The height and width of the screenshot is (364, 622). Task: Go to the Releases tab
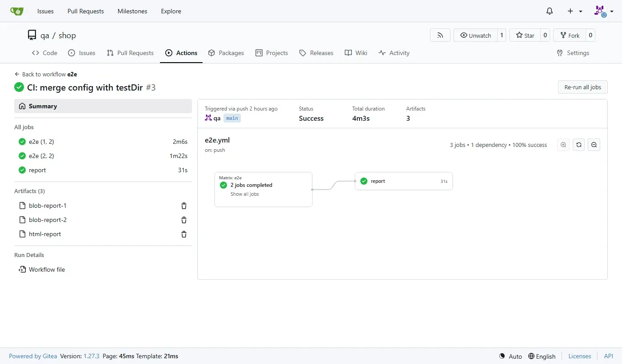pyautogui.click(x=316, y=53)
